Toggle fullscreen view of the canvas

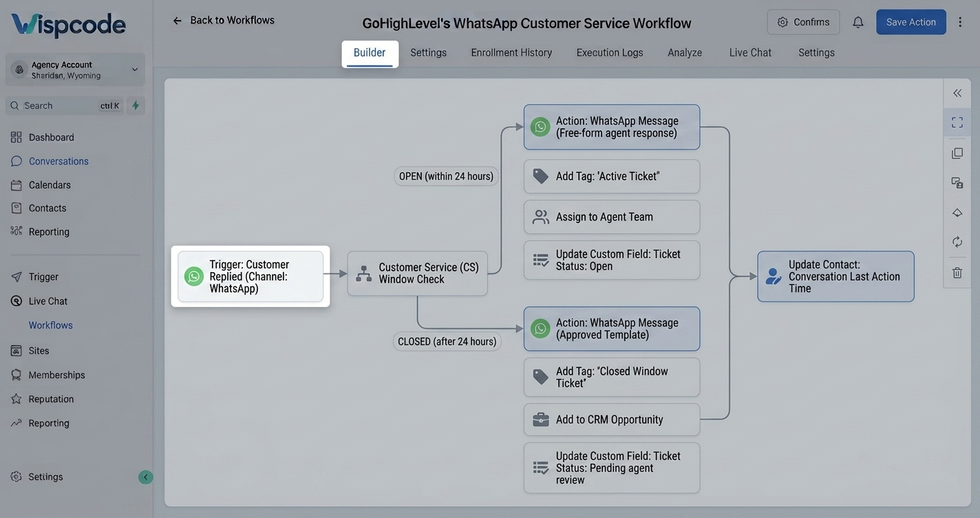[x=957, y=123]
